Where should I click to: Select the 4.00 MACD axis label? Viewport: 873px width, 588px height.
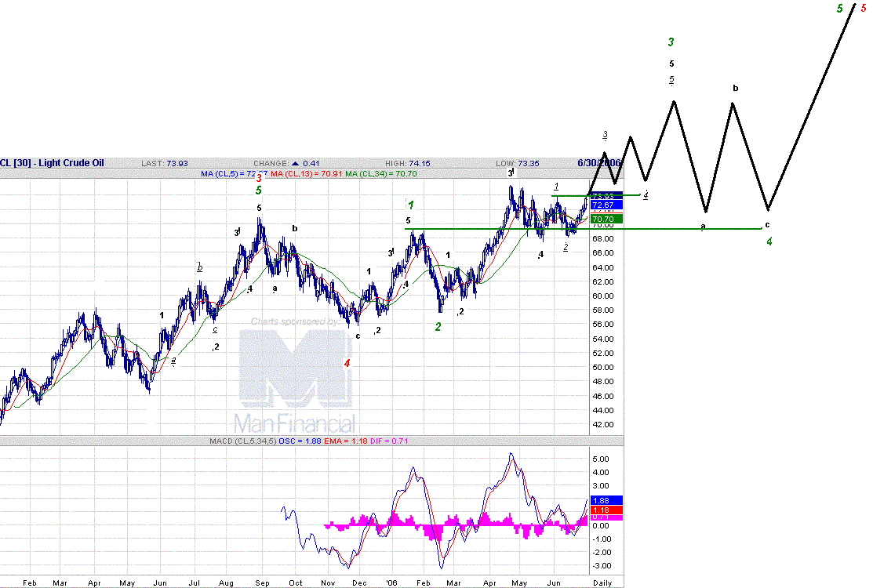602,473
